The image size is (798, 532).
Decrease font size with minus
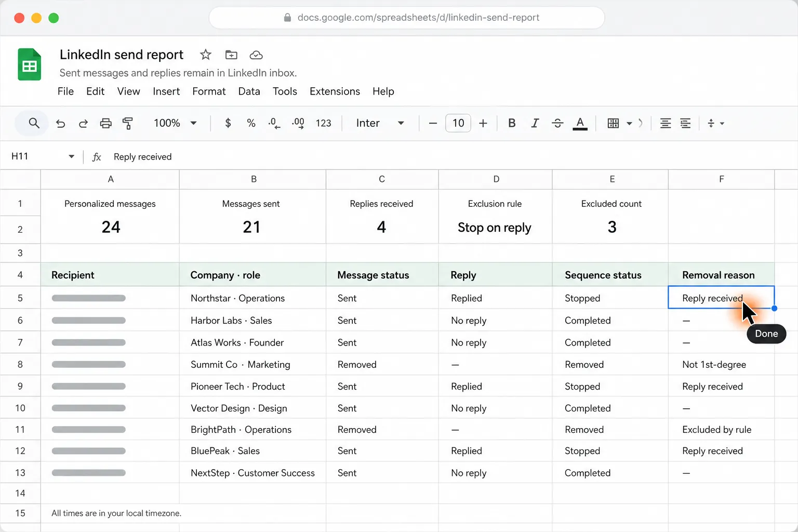pyautogui.click(x=433, y=123)
